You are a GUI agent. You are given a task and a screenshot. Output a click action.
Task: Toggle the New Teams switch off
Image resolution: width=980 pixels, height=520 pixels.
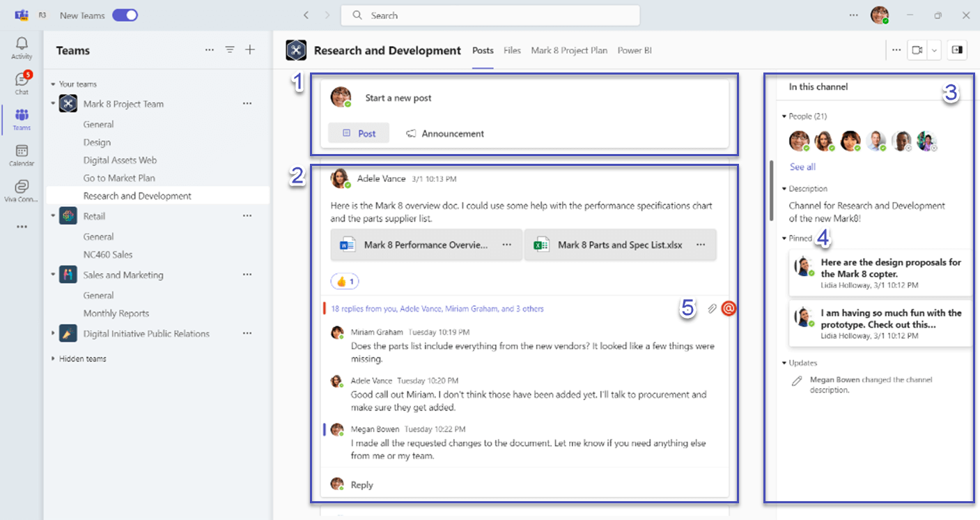pos(125,15)
